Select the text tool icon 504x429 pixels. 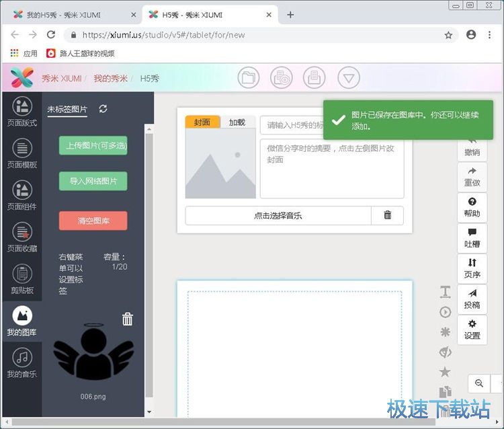[x=445, y=292]
